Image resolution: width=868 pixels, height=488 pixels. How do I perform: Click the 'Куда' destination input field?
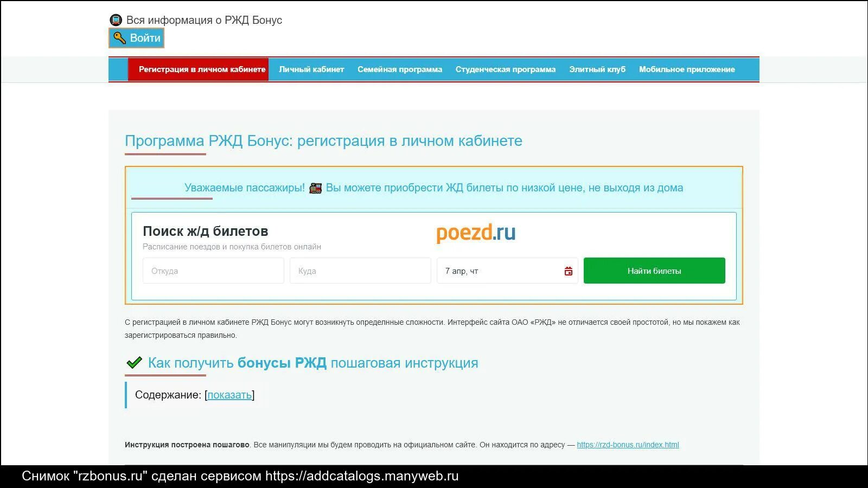[x=360, y=271]
